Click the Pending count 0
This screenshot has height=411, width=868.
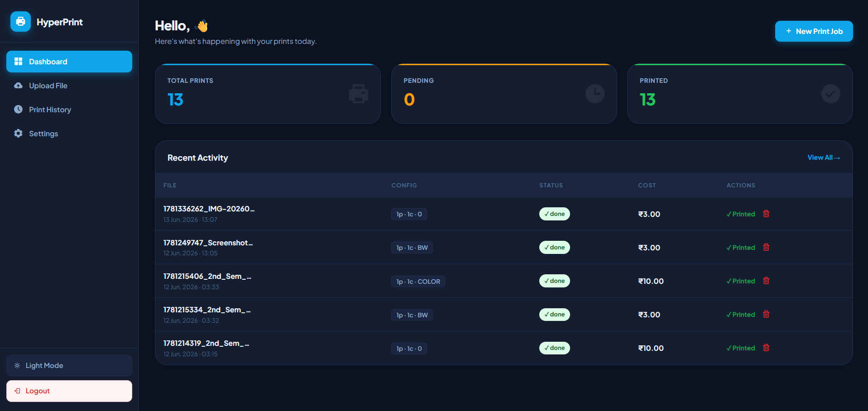[409, 100]
